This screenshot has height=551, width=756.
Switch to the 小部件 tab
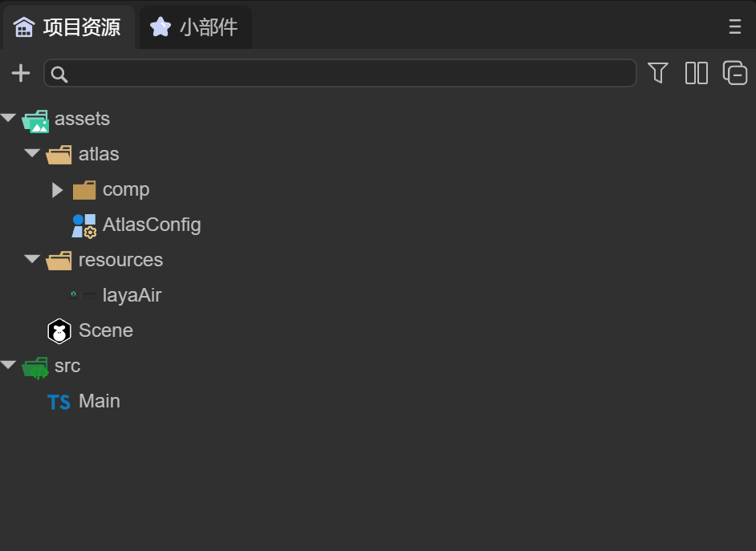pos(197,27)
